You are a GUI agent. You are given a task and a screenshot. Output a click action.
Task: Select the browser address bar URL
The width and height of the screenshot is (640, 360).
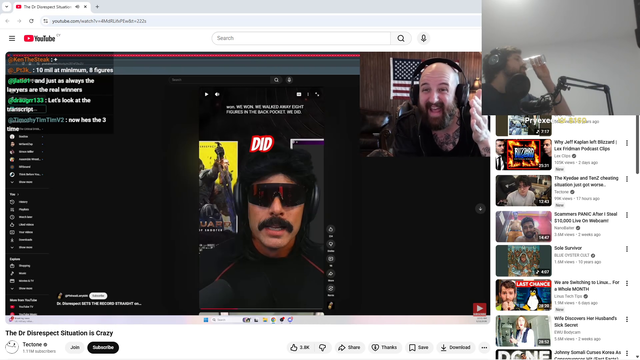[99, 21]
